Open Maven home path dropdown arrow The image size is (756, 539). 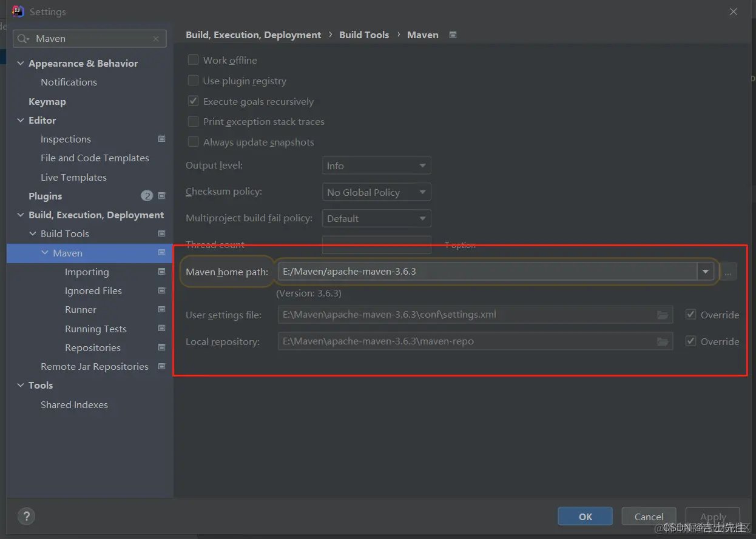click(x=705, y=272)
